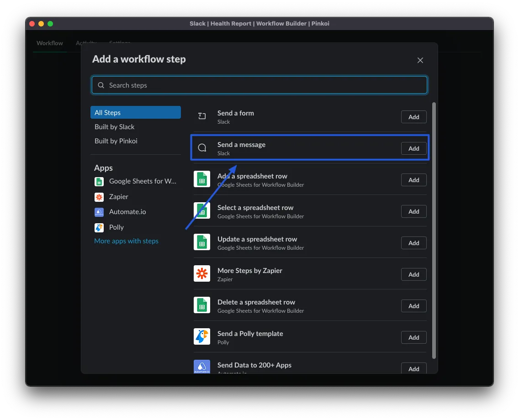
Task: Close the Add a workflow step dialog
Action: tap(420, 60)
